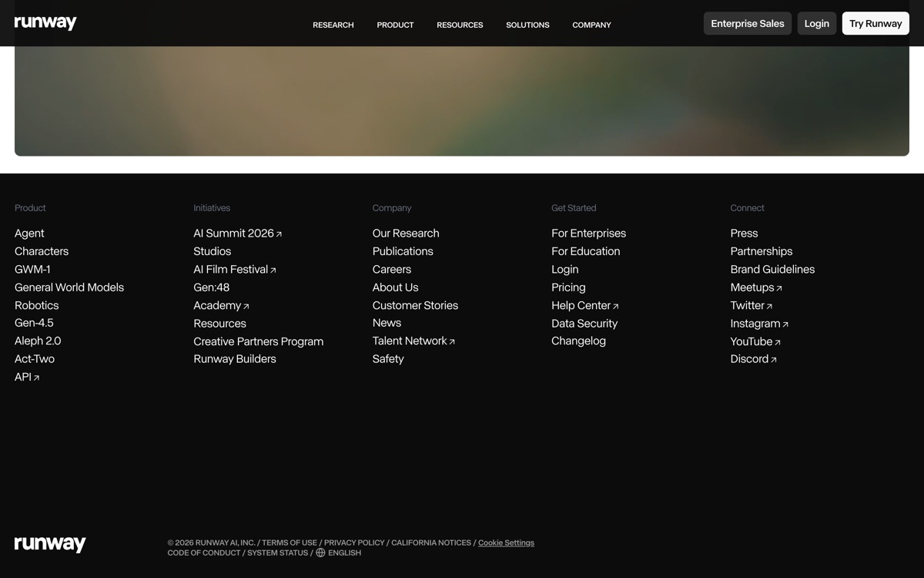Open the Careers link
The image size is (924, 578).
coord(392,269)
